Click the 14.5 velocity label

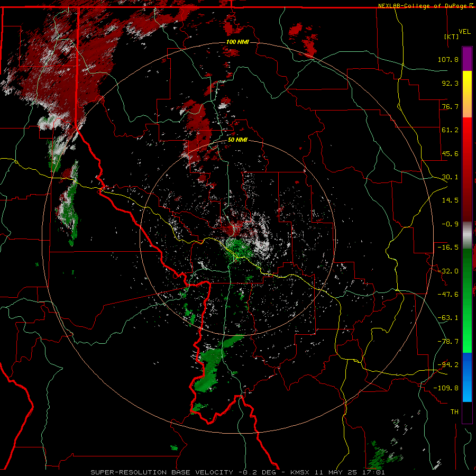pos(450,200)
